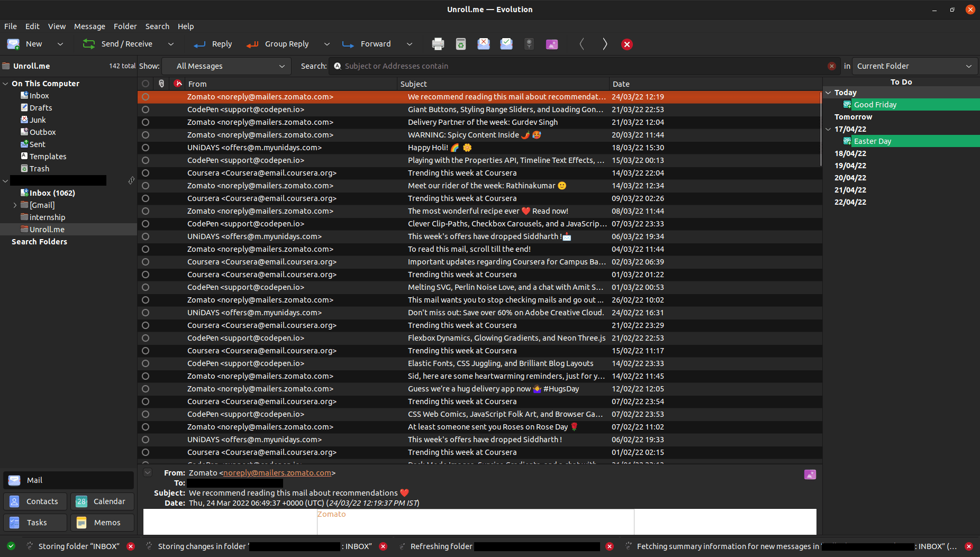The height and width of the screenshot is (557, 980).
Task: Sort by attachment column header icon
Action: [161, 84]
